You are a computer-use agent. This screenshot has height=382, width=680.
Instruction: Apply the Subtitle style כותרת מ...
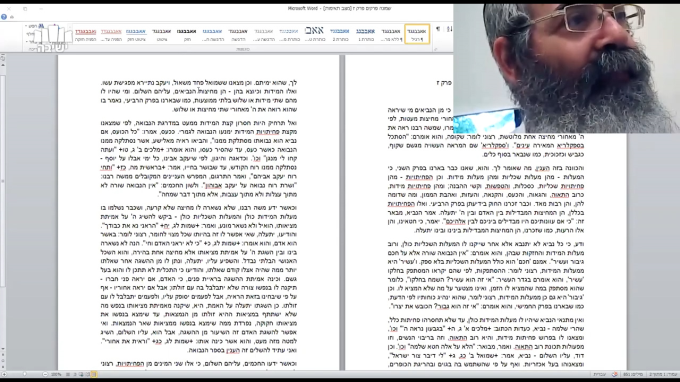(289, 34)
